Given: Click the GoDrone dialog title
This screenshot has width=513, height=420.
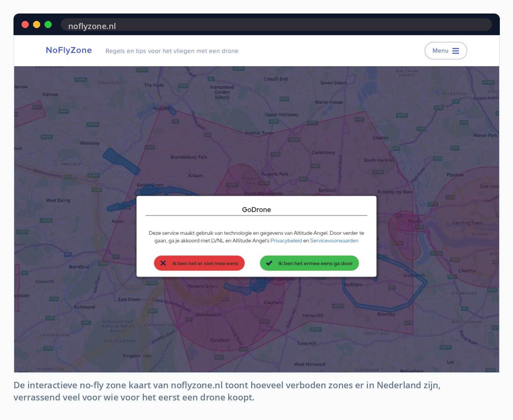Looking at the screenshot, I should (256, 210).
